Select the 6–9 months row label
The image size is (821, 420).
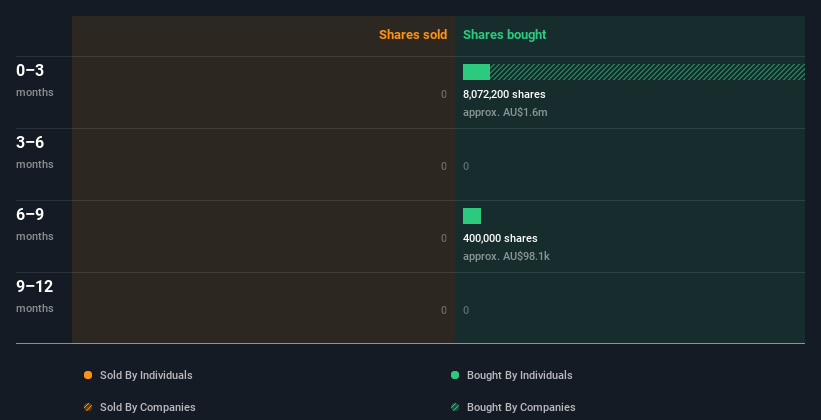pos(35,224)
